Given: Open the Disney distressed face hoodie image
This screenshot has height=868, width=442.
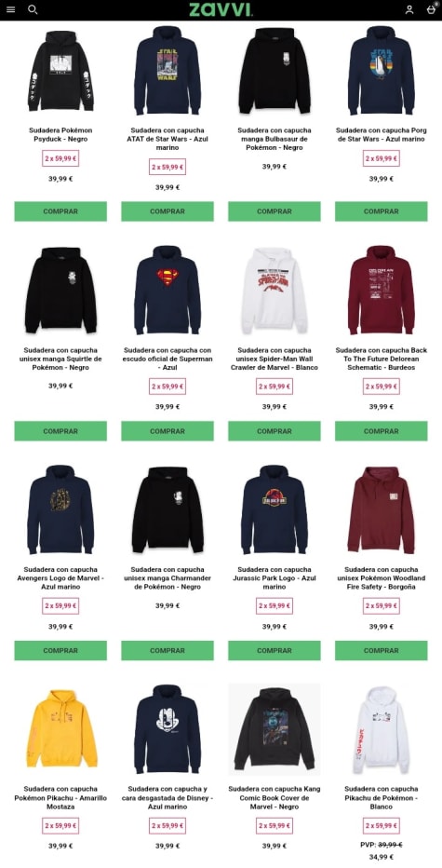Looking at the screenshot, I should pyautogui.click(x=167, y=728).
